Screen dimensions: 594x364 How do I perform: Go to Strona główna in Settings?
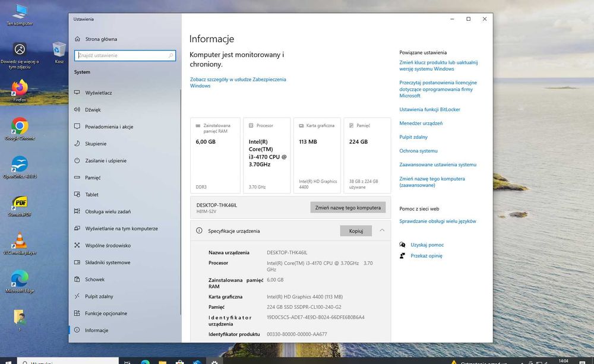click(101, 39)
